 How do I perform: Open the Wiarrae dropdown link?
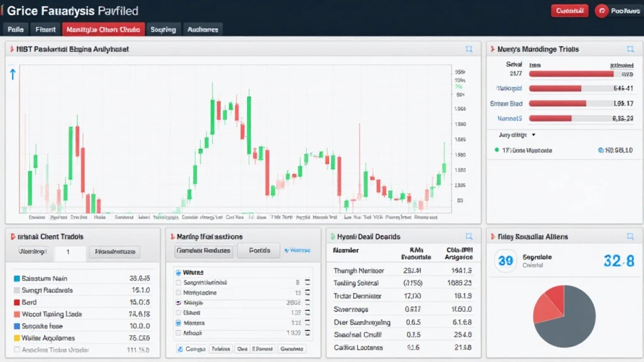[297, 250]
